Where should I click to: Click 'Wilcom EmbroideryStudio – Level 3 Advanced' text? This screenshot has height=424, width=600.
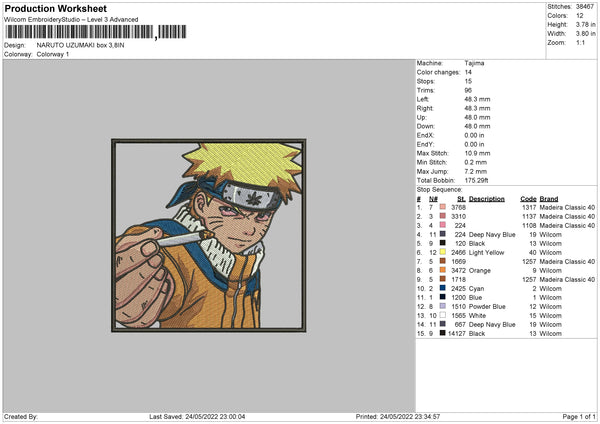point(71,20)
